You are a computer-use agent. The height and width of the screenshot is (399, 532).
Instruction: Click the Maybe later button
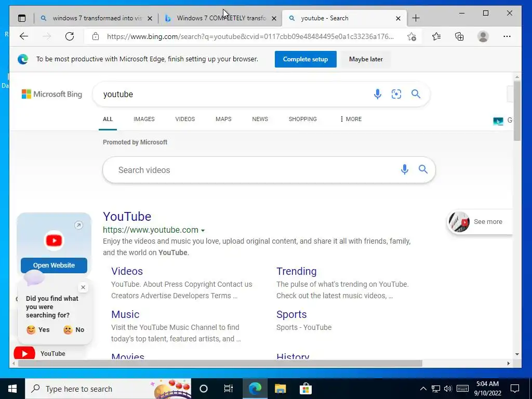366,59
